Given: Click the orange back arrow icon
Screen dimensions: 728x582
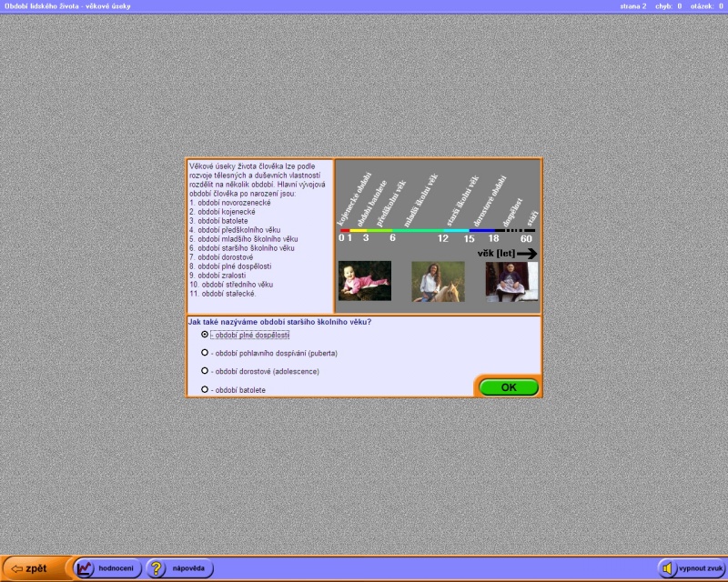Looking at the screenshot, I should [x=15, y=568].
